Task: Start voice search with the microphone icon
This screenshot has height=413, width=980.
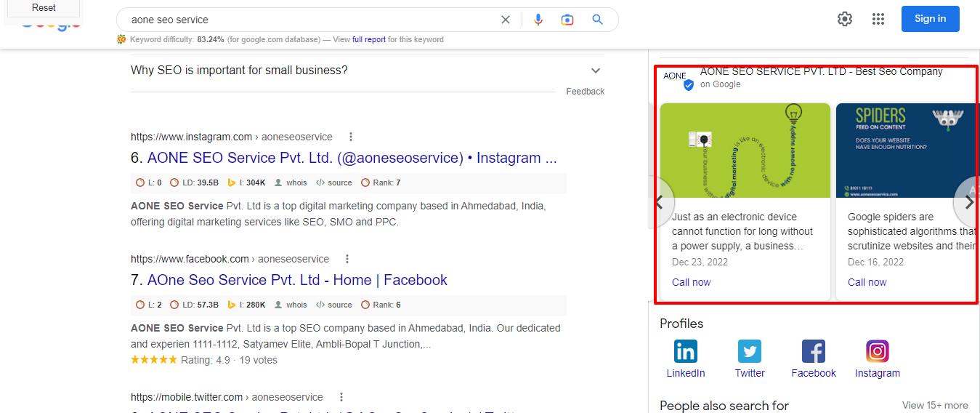Action: click(x=538, y=20)
